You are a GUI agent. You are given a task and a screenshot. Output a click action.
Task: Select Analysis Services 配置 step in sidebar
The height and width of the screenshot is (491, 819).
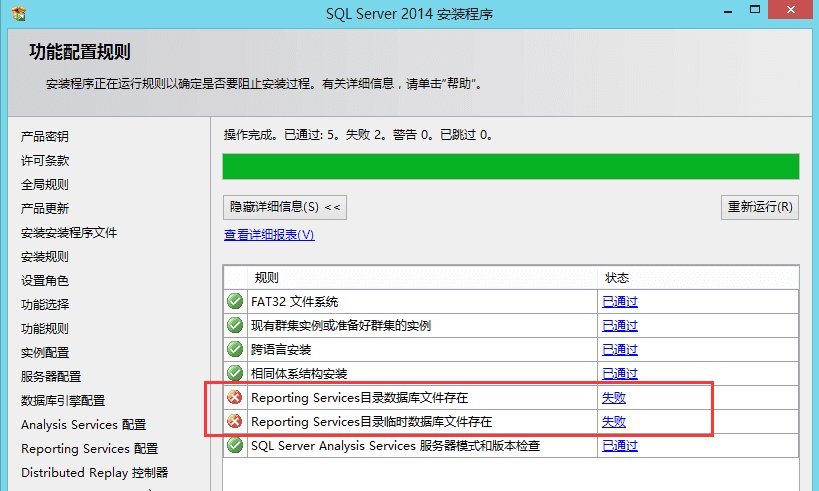84,425
